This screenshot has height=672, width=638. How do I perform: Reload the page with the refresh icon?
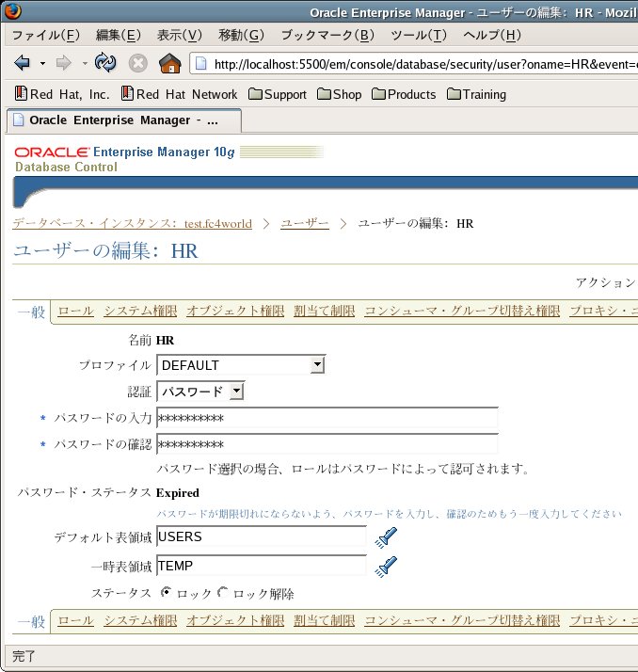(x=105, y=63)
